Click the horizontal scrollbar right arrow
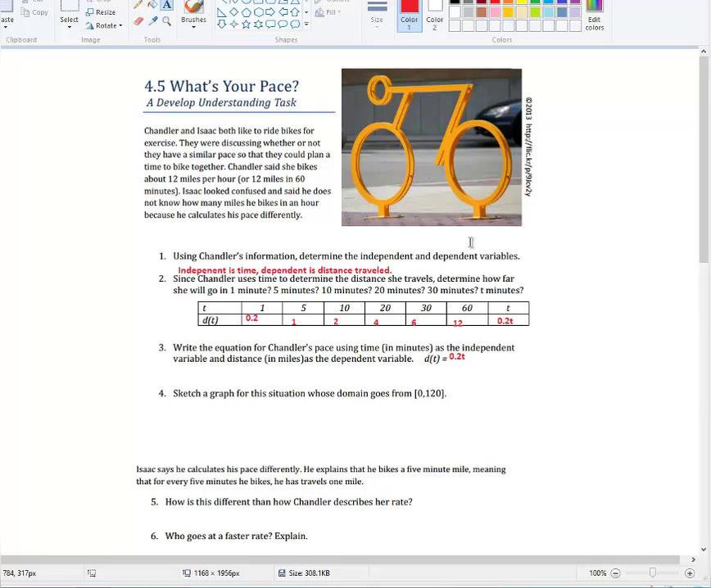Screen dimensions: 711x588 point(693,559)
